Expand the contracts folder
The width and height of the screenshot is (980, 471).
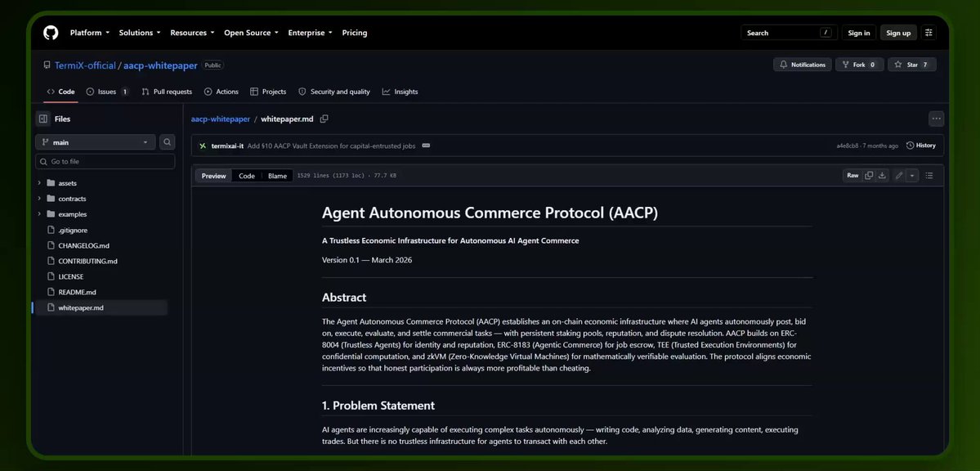(39, 199)
